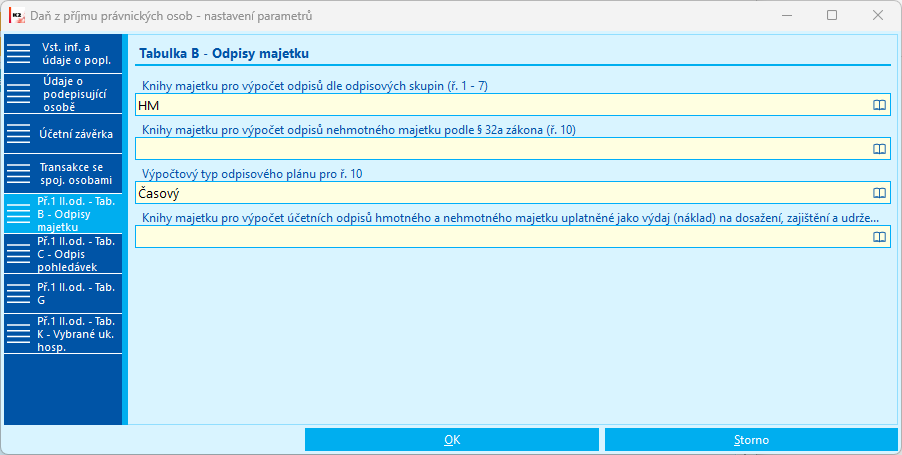Select Tab. B - Odpisy majetku section
The image size is (902, 455).
pyautogui.click(x=63, y=213)
